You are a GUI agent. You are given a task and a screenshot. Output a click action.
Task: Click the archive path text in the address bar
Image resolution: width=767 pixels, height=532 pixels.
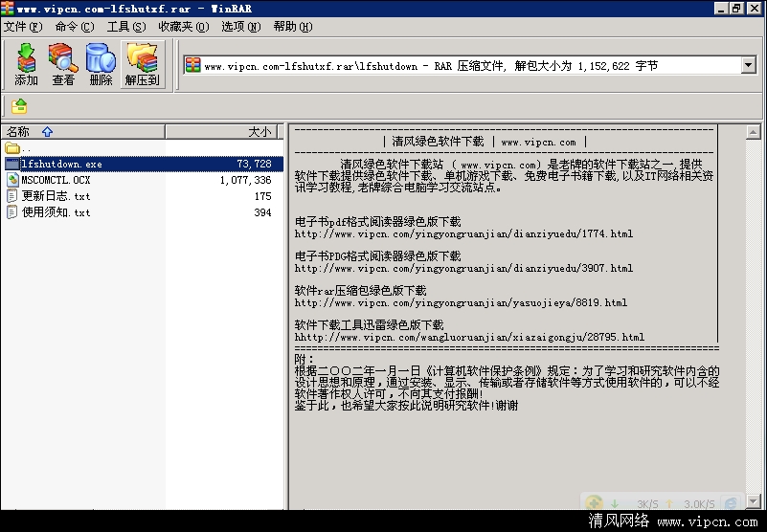pos(431,65)
